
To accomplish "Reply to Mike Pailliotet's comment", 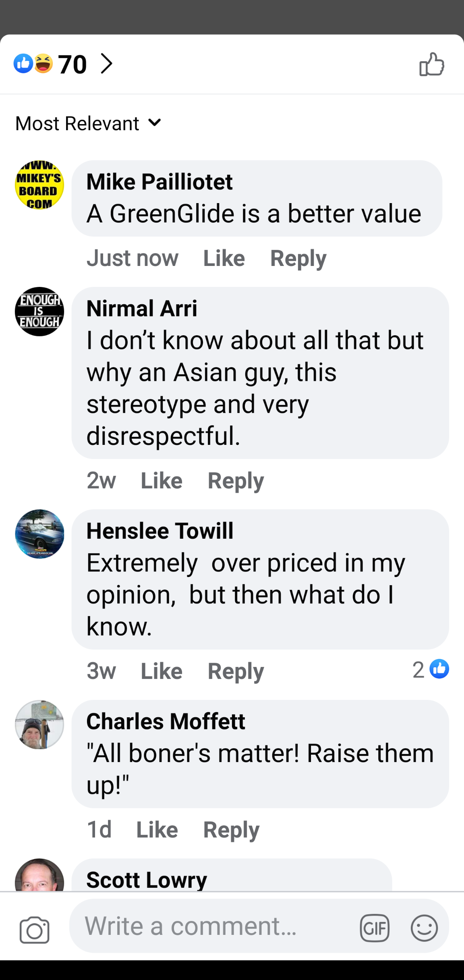I will pyautogui.click(x=298, y=258).
